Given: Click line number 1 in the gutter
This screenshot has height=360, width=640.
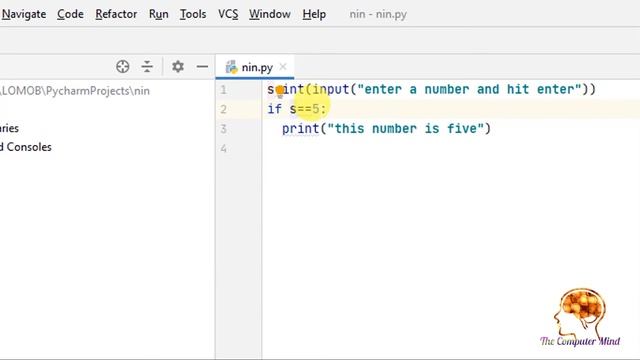Looking at the screenshot, I should (223, 90).
